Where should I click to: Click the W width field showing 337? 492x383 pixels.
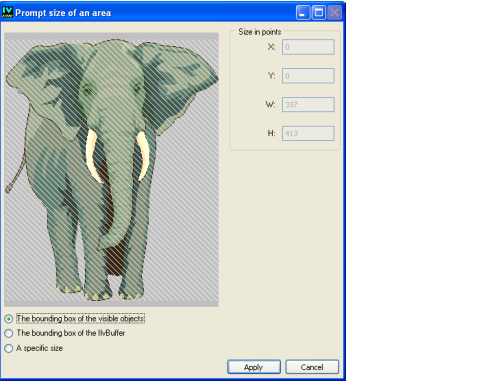(308, 104)
